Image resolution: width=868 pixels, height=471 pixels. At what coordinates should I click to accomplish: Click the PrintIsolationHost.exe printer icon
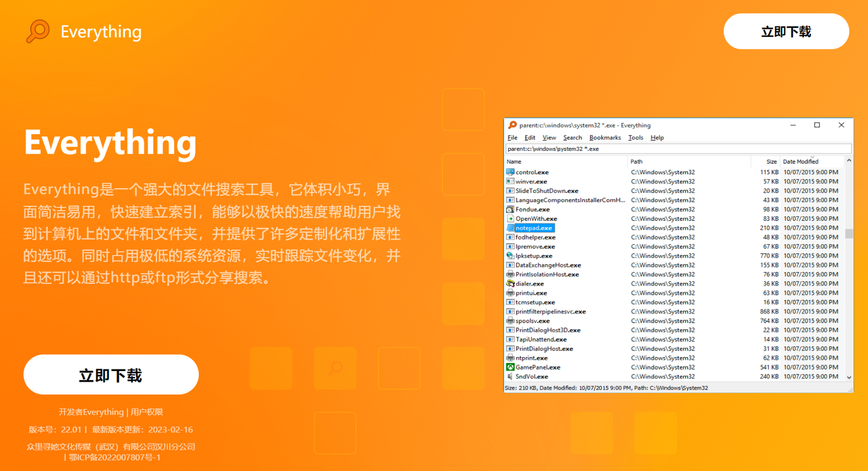tap(511, 274)
